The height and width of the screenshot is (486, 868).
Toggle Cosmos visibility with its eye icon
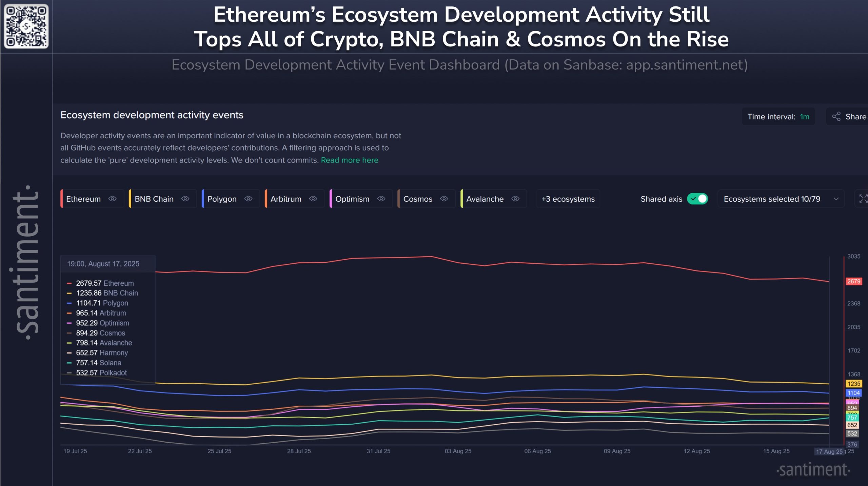click(x=444, y=199)
